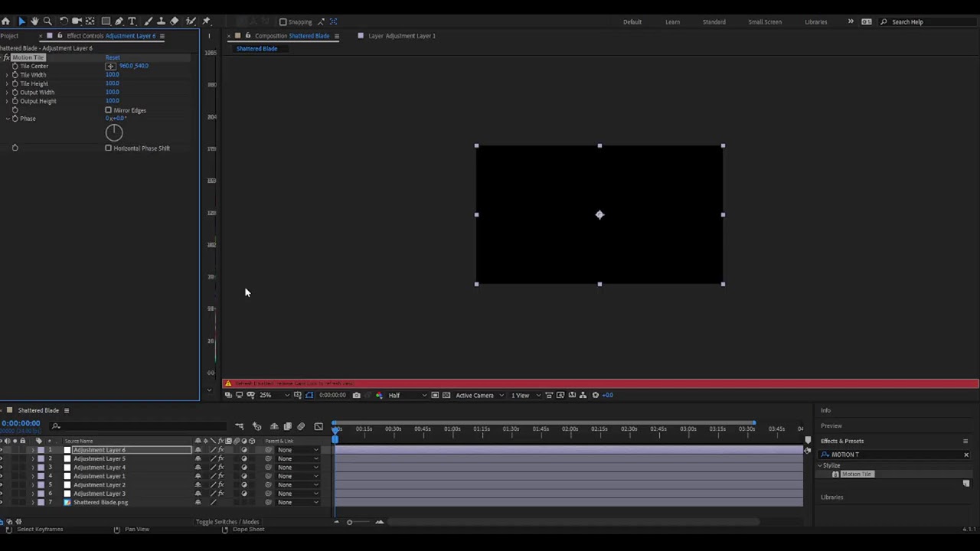980x551 pixels.
Task: Select the Puppet Pin tool
Action: [x=206, y=21]
